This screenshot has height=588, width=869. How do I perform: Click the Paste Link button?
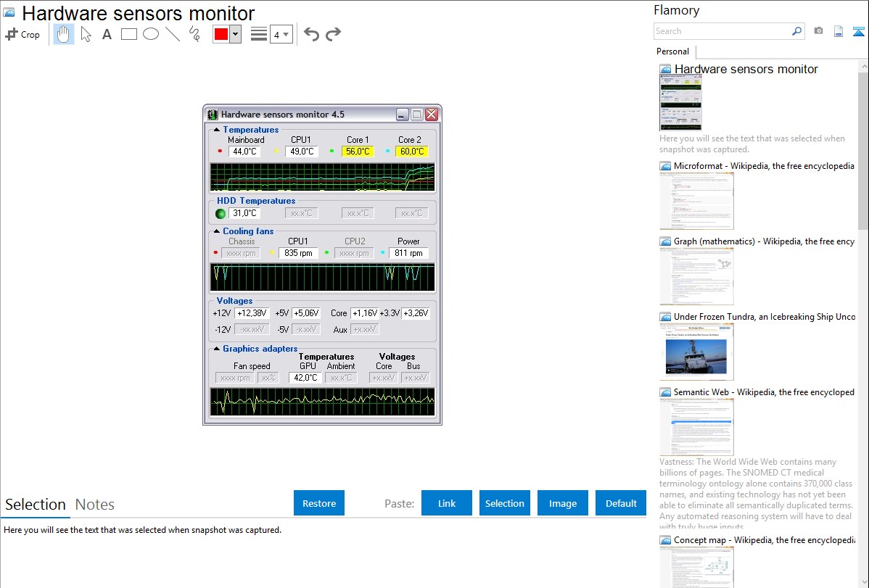447,503
